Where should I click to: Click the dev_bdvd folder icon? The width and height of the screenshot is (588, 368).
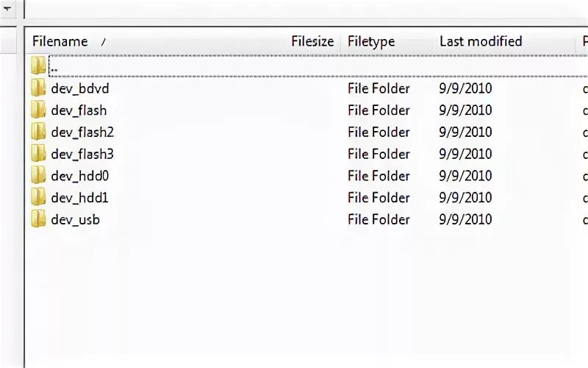tap(38, 88)
